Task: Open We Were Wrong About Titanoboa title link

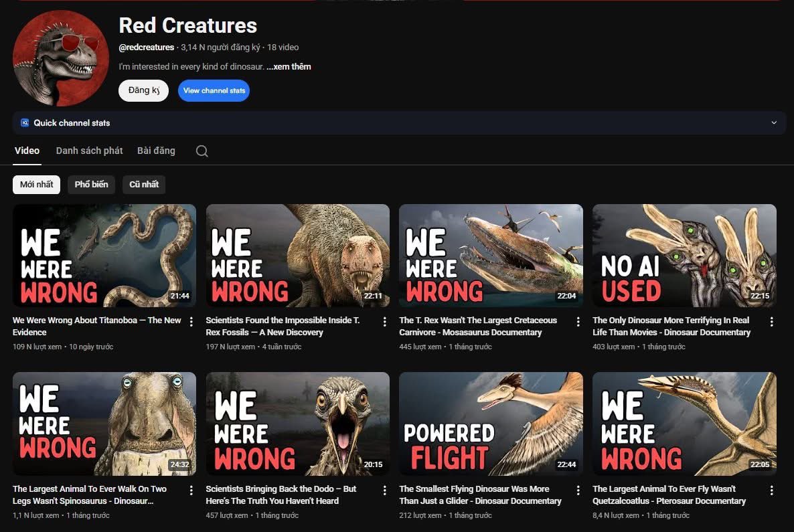Action: (x=96, y=326)
